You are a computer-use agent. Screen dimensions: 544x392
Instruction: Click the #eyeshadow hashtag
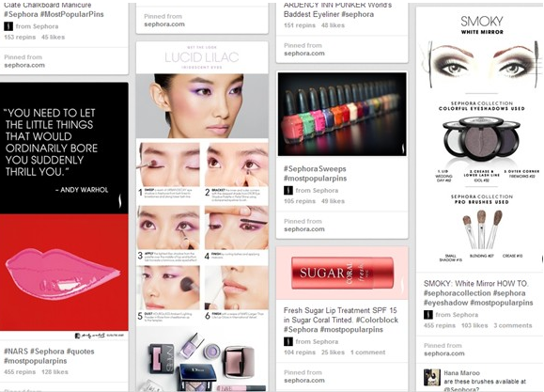point(445,303)
